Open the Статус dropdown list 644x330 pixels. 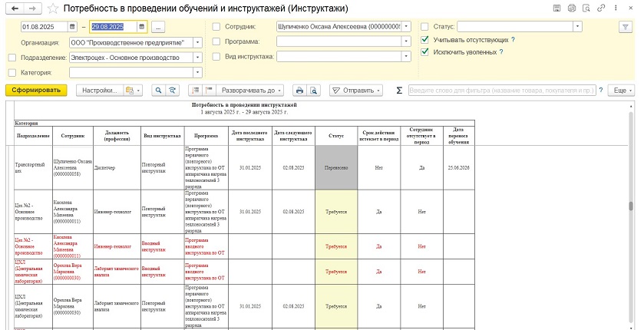click(x=577, y=27)
